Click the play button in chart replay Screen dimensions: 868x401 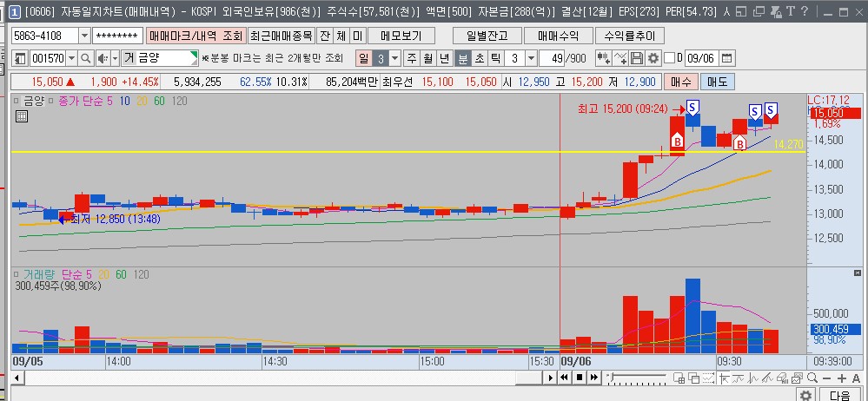[550, 378]
